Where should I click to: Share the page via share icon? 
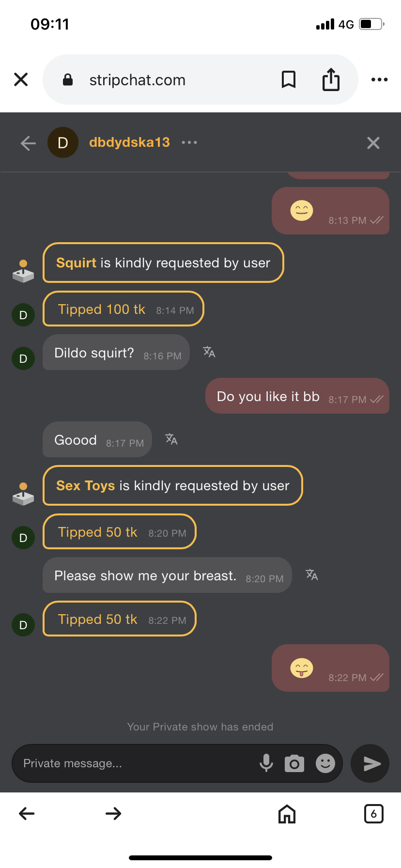pyautogui.click(x=331, y=79)
